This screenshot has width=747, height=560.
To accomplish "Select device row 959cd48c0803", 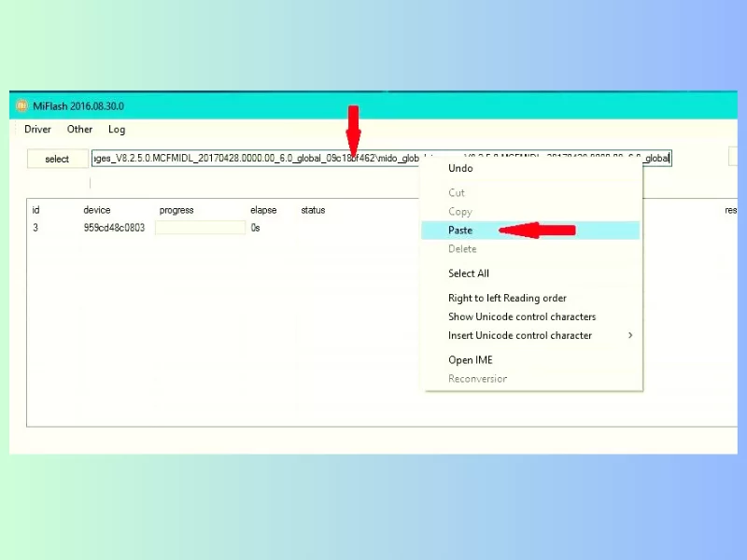I will click(x=114, y=228).
